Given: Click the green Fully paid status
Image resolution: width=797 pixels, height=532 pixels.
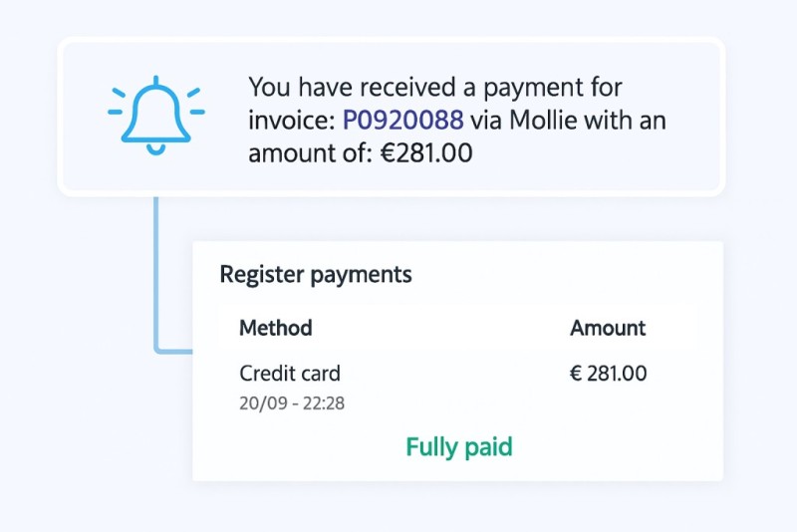Looking at the screenshot, I should 459,447.
